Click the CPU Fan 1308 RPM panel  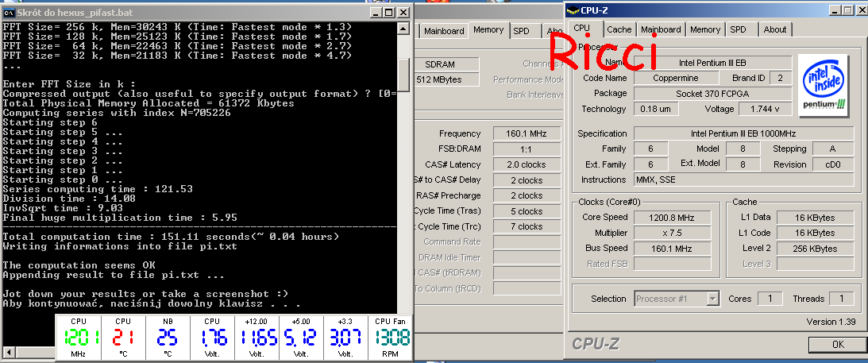pos(390,338)
